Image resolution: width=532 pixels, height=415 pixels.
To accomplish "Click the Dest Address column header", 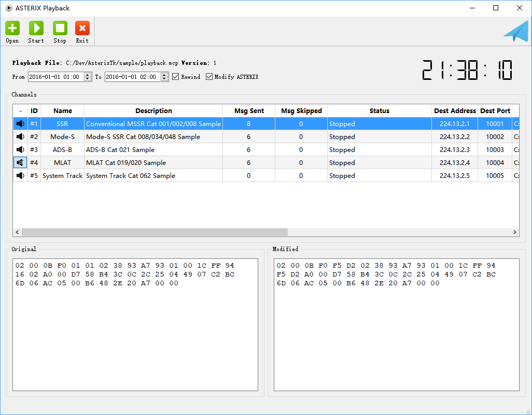I will 455,111.
